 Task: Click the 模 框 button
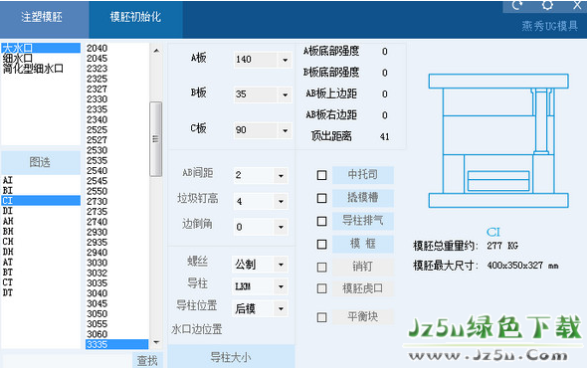click(x=362, y=244)
